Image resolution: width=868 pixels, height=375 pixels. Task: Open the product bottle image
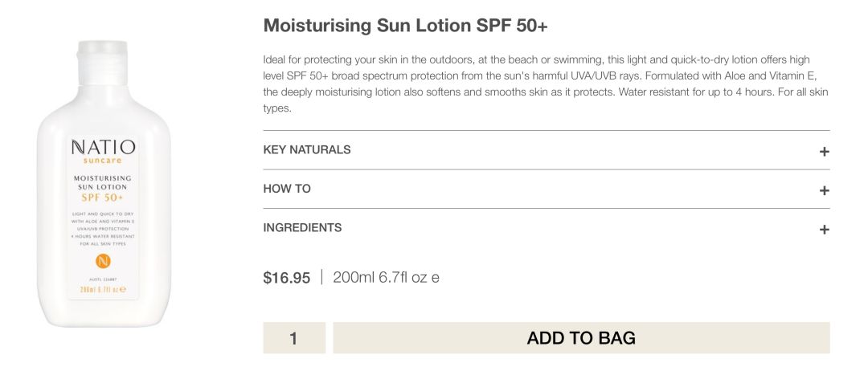click(104, 183)
